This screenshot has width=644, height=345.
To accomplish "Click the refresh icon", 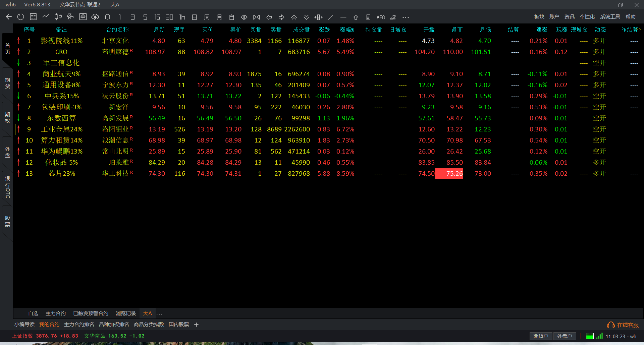I will 21,17.
